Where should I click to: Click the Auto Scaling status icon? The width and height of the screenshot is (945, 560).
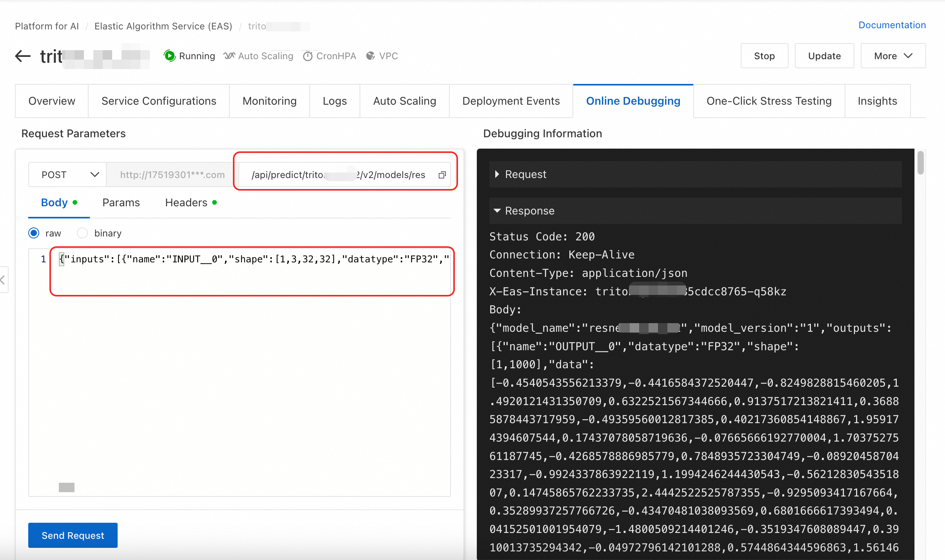pyautogui.click(x=229, y=56)
